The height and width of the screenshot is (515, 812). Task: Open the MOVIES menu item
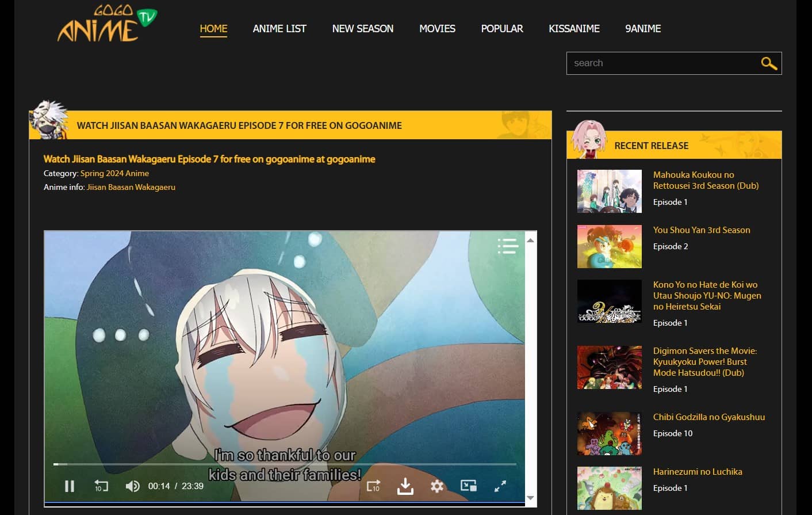[437, 29]
